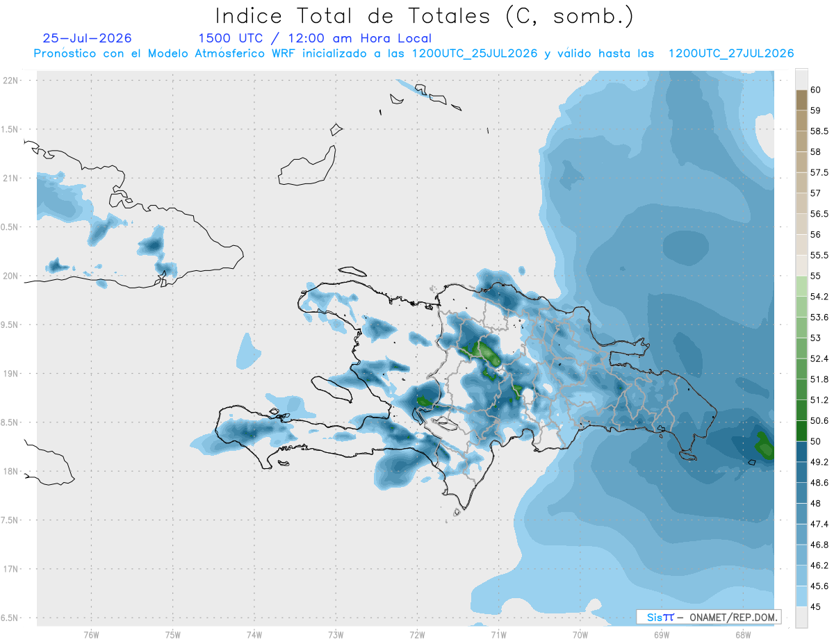Click the colorbar label '47.4'
This screenshot has height=644, width=834.
(x=819, y=524)
